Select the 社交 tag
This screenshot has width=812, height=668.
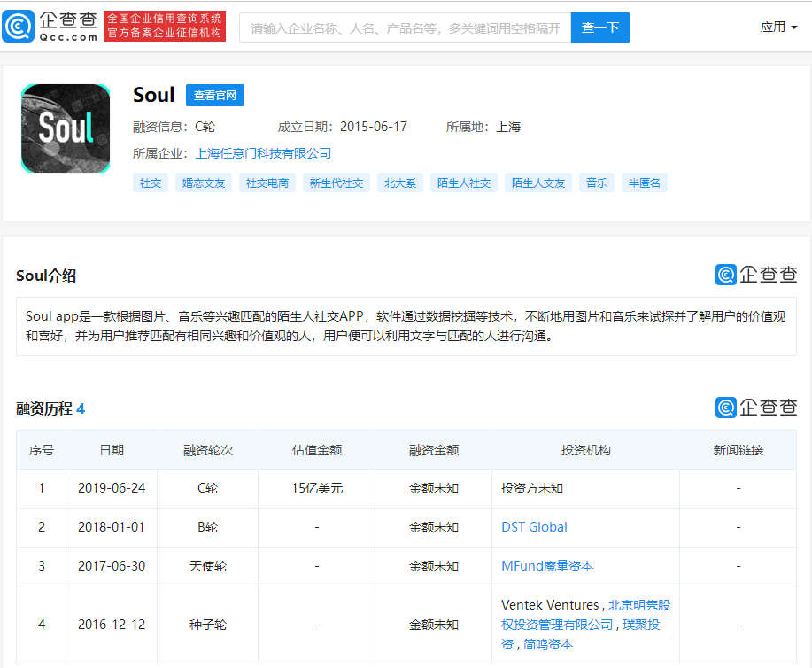(x=150, y=183)
